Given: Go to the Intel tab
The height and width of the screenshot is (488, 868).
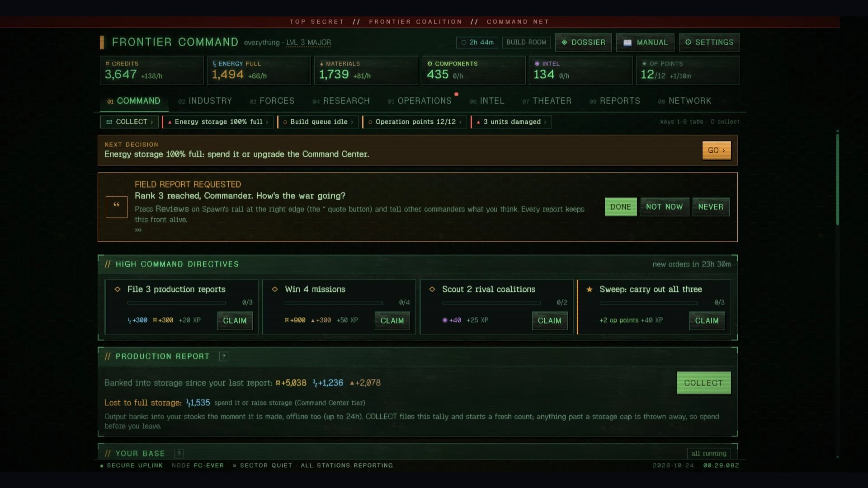Looking at the screenshot, I should pos(487,101).
